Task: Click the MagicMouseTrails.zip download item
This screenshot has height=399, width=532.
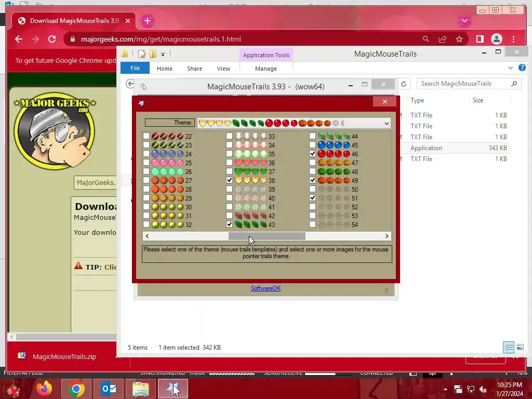Action: (x=64, y=356)
